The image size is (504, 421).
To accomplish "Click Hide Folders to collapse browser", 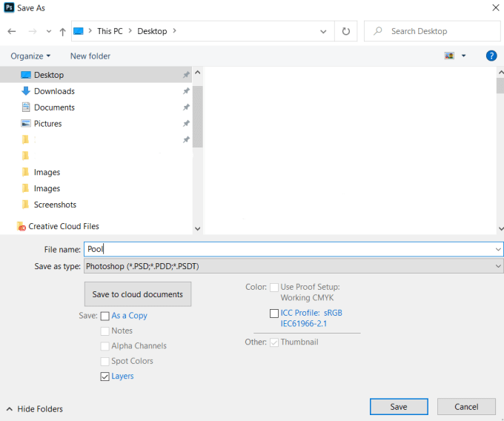I will 35,409.
